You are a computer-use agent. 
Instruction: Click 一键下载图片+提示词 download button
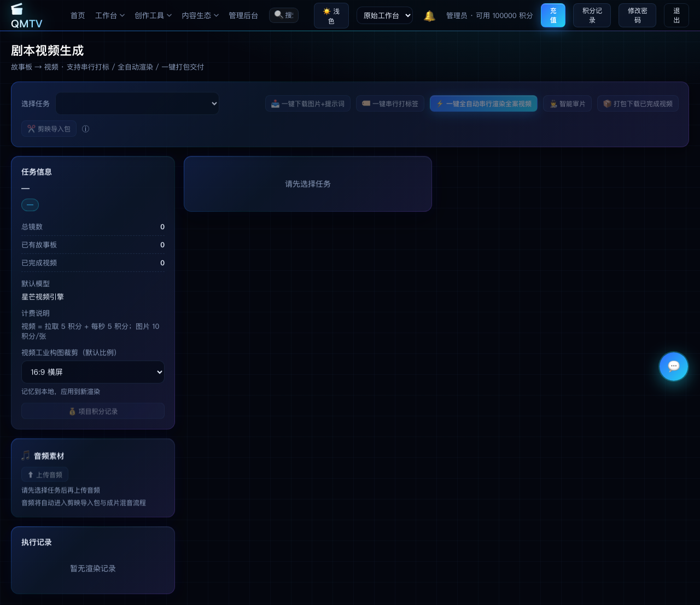[x=308, y=104]
